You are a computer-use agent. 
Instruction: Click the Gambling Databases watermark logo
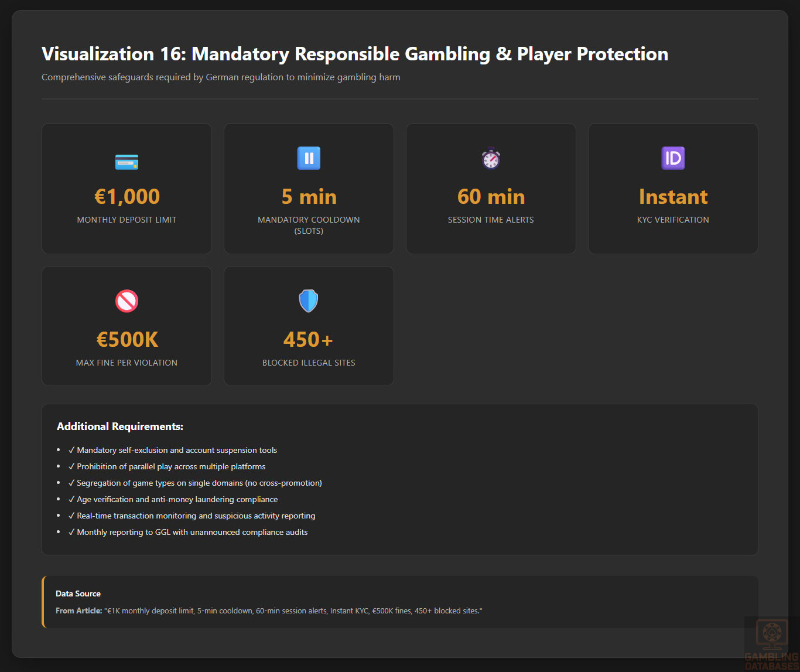tap(771, 644)
